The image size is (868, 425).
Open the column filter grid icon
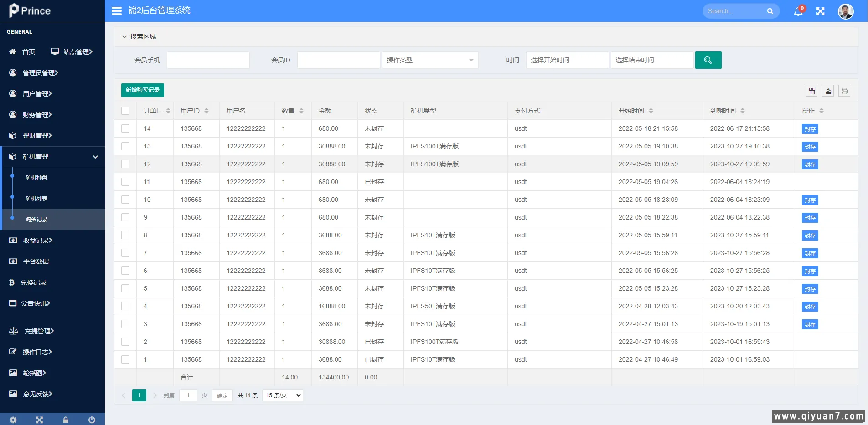click(812, 91)
